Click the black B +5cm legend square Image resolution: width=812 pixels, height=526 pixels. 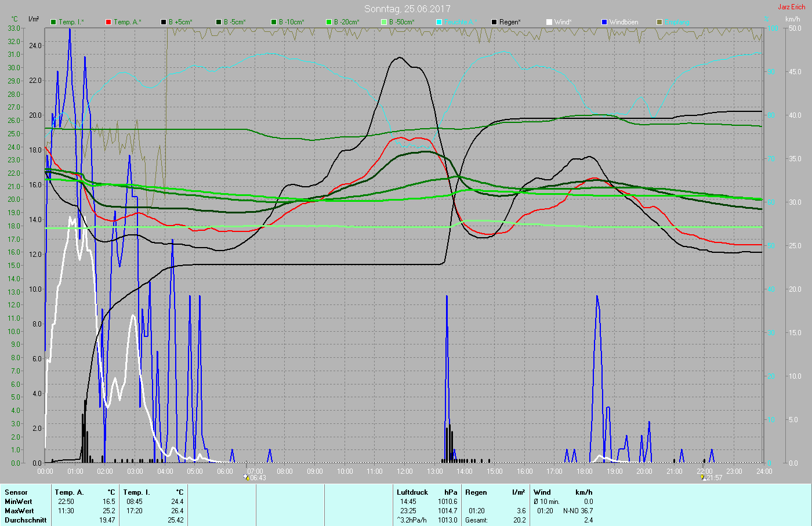coord(164,22)
